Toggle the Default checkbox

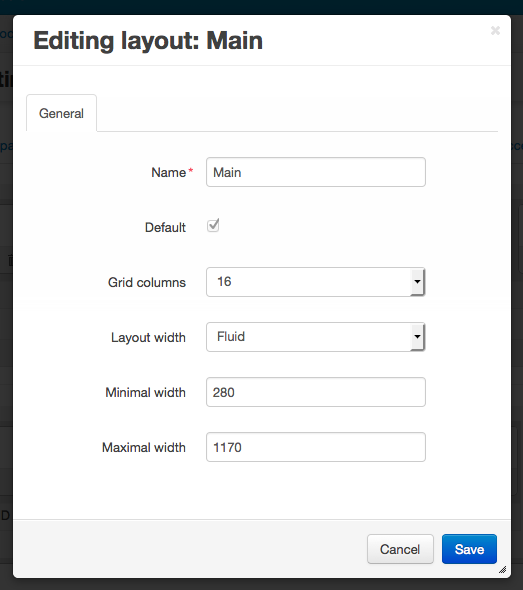[x=213, y=225]
